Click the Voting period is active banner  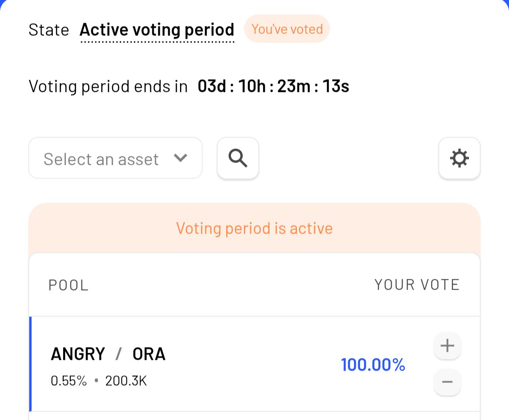point(254,229)
